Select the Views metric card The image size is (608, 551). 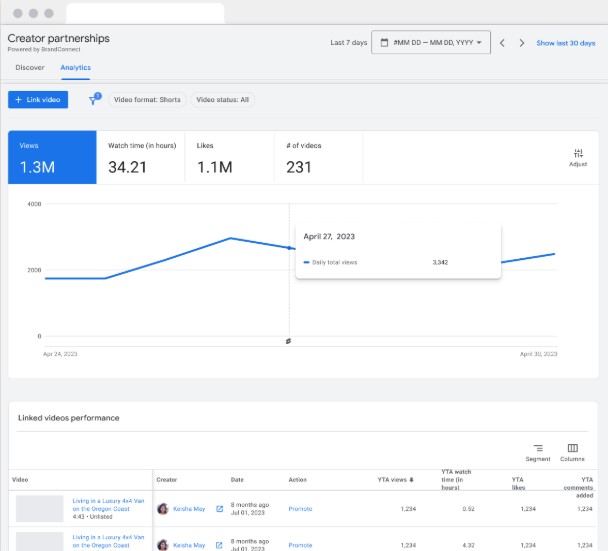click(53, 157)
